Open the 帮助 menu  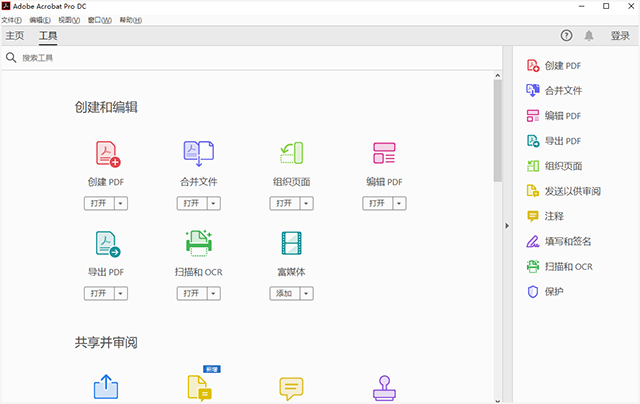(131, 20)
